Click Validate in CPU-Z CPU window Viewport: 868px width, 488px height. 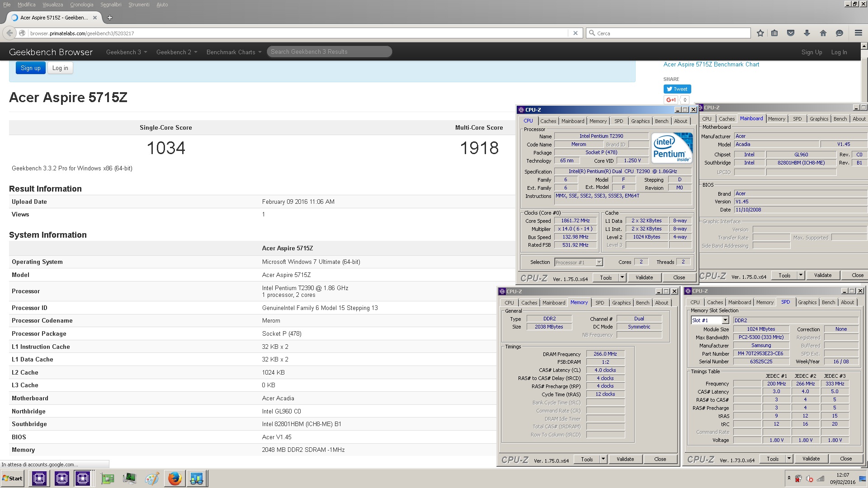pyautogui.click(x=644, y=277)
